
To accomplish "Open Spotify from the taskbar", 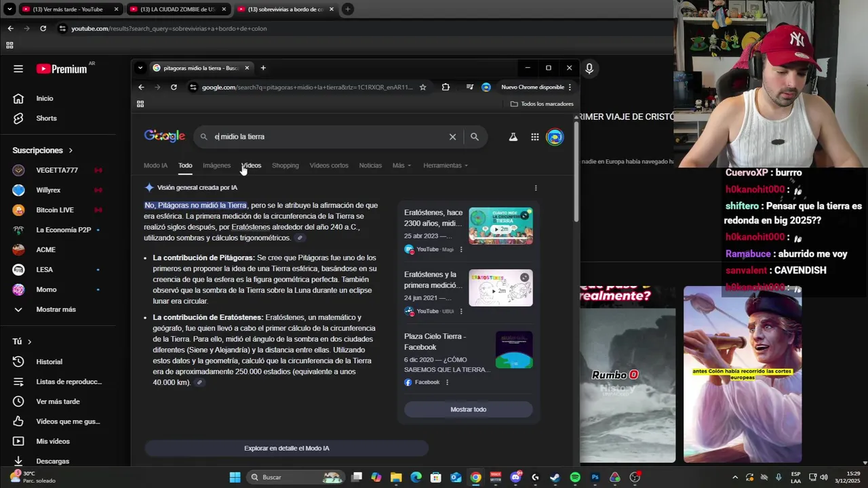I will (x=575, y=477).
